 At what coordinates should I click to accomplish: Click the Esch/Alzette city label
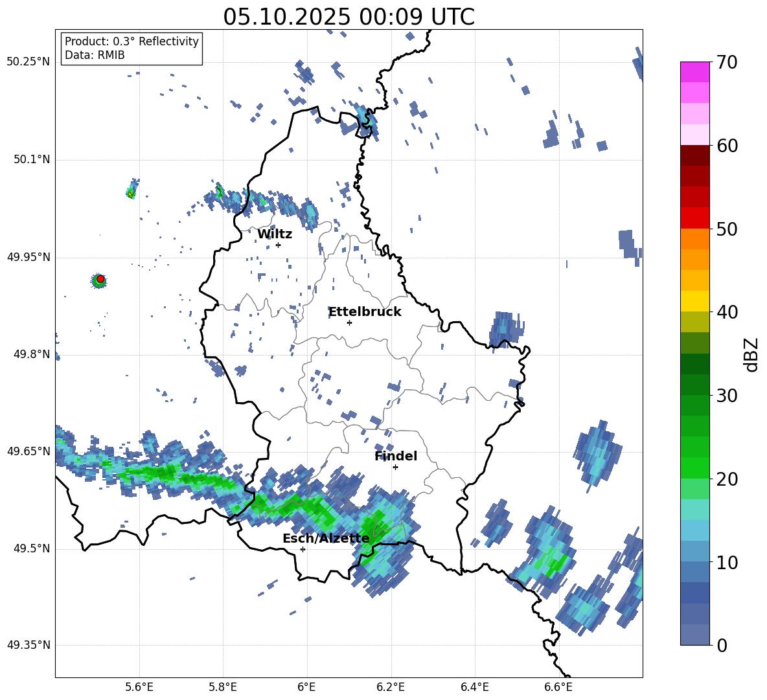[326, 539]
